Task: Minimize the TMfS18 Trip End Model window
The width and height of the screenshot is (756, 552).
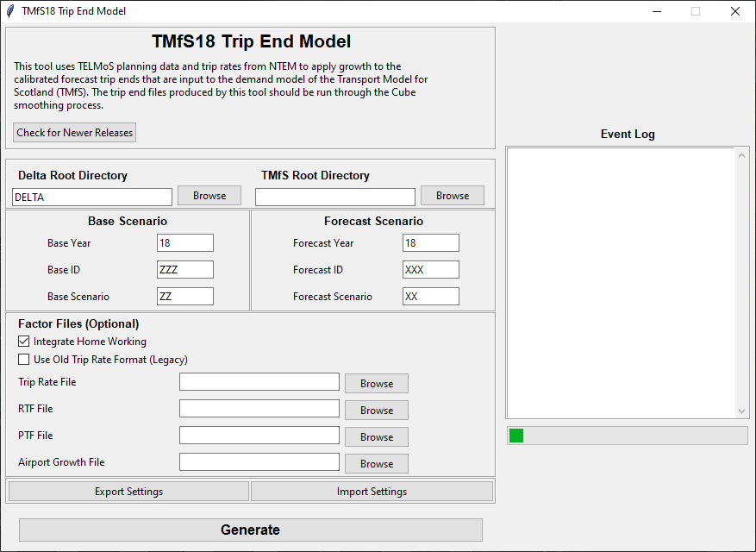Action: click(x=657, y=11)
